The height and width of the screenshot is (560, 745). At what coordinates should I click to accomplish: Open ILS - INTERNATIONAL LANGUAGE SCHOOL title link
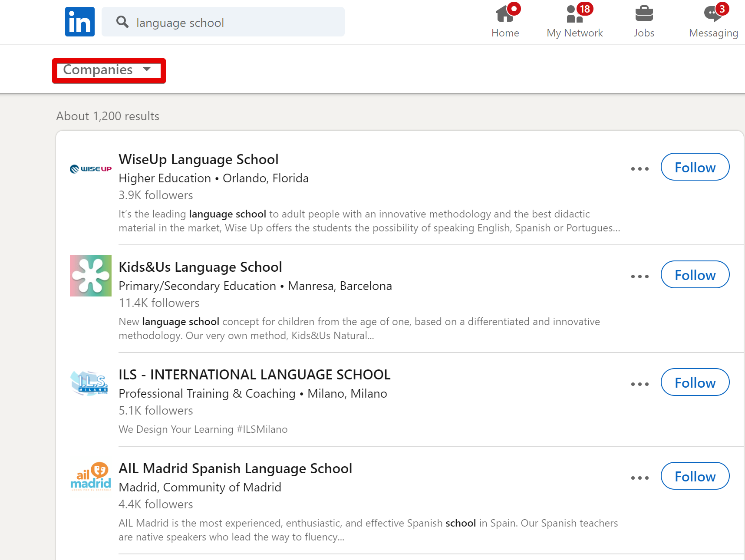[254, 375]
